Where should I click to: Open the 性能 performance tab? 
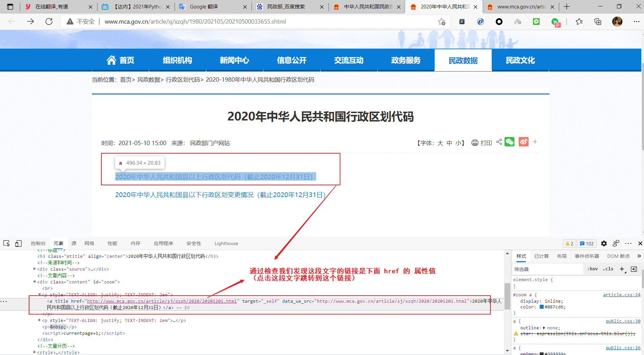112,243
